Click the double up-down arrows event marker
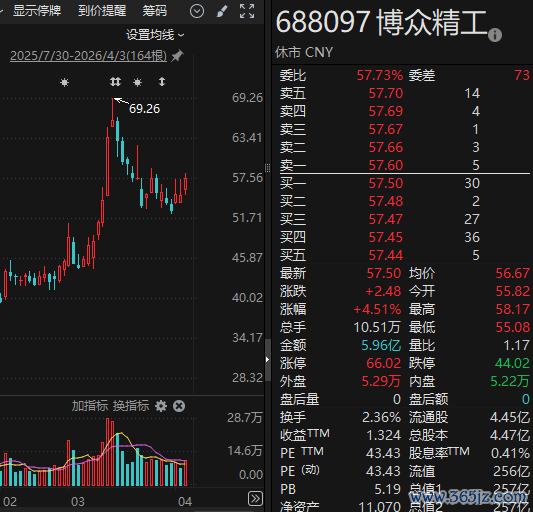 point(115,82)
